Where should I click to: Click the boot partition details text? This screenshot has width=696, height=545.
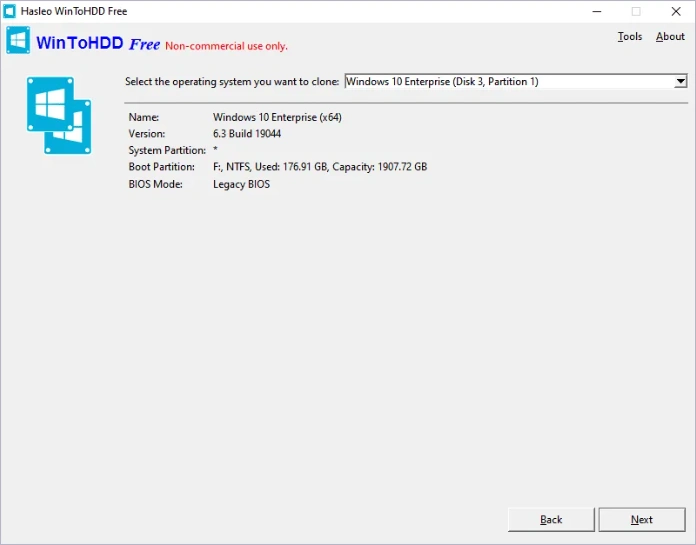320,167
